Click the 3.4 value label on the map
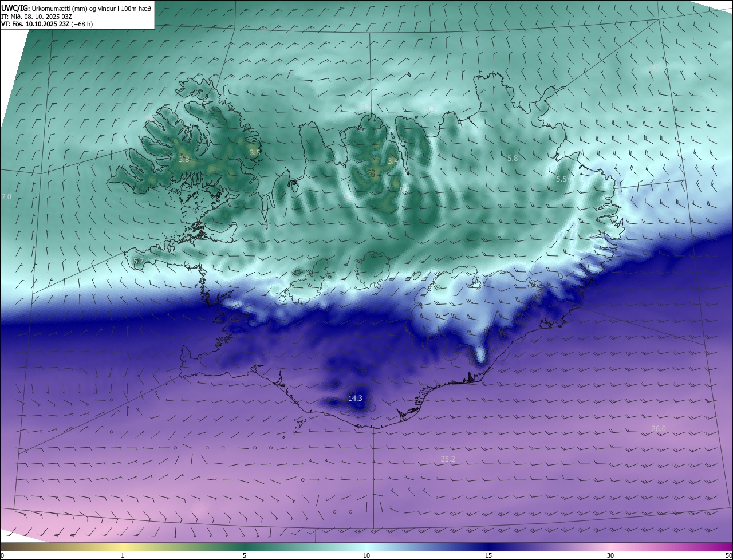Screen dimensions: 733x560 (x=393, y=161)
